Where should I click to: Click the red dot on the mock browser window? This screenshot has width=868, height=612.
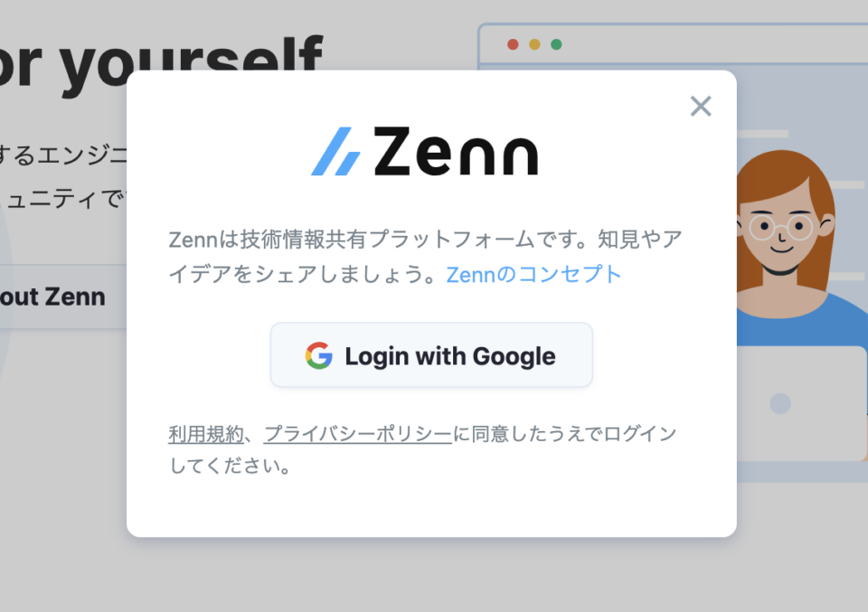coord(514,42)
